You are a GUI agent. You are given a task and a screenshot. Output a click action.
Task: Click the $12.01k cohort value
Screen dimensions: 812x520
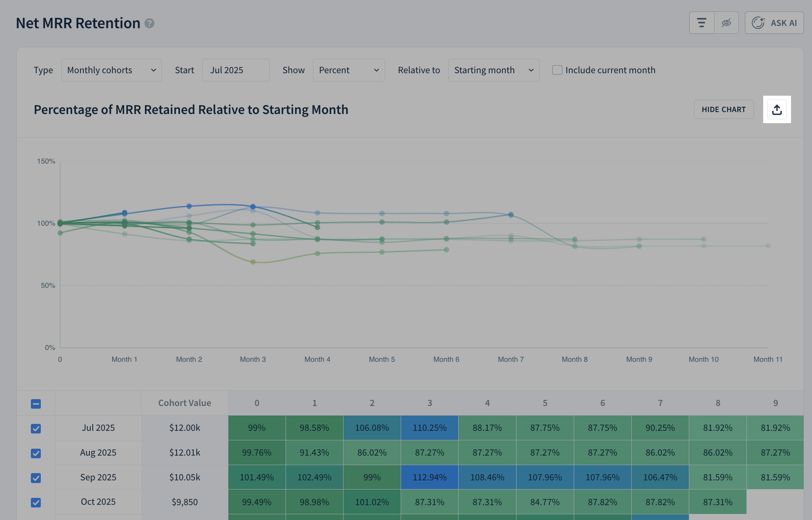tap(185, 453)
